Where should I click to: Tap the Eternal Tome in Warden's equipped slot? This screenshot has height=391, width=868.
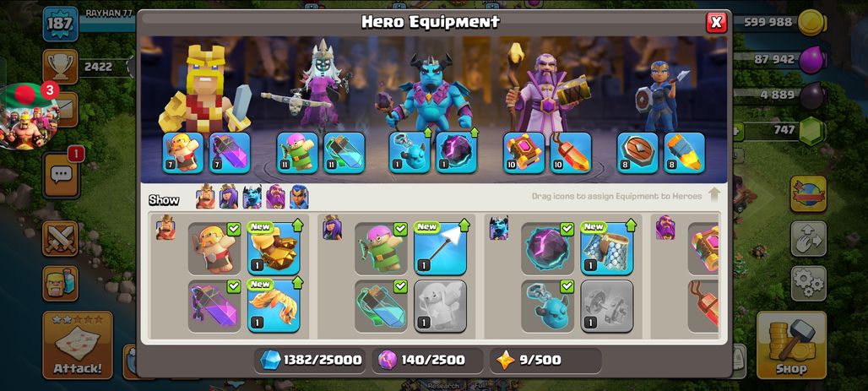click(x=524, y=153)
